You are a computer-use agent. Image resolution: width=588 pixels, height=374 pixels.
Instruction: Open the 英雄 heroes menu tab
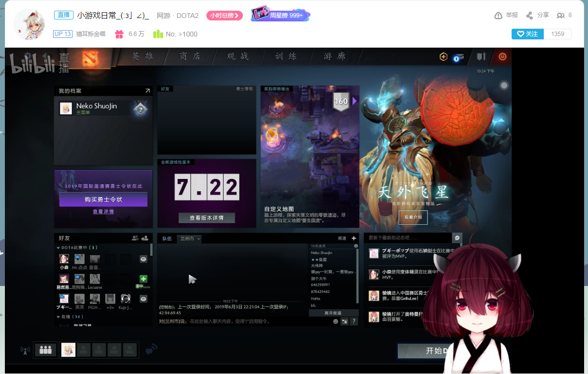143,56
